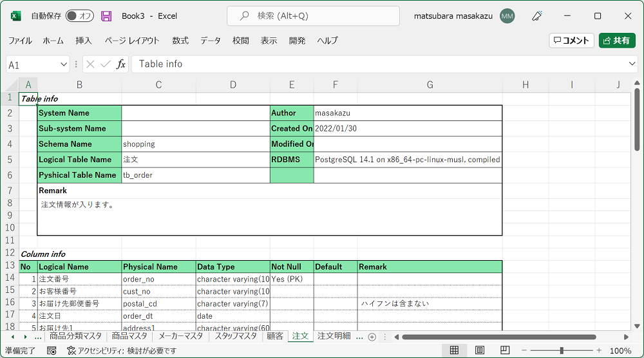Open the ファイル menu
Image resolution: width=644 pixels, height=358 pixels.
20,41
